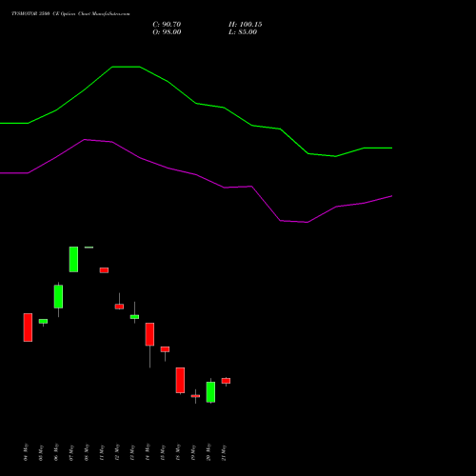476x476 pixels.
Task: Select the red candlestick above 04 May
Action: tap(28, 327)
